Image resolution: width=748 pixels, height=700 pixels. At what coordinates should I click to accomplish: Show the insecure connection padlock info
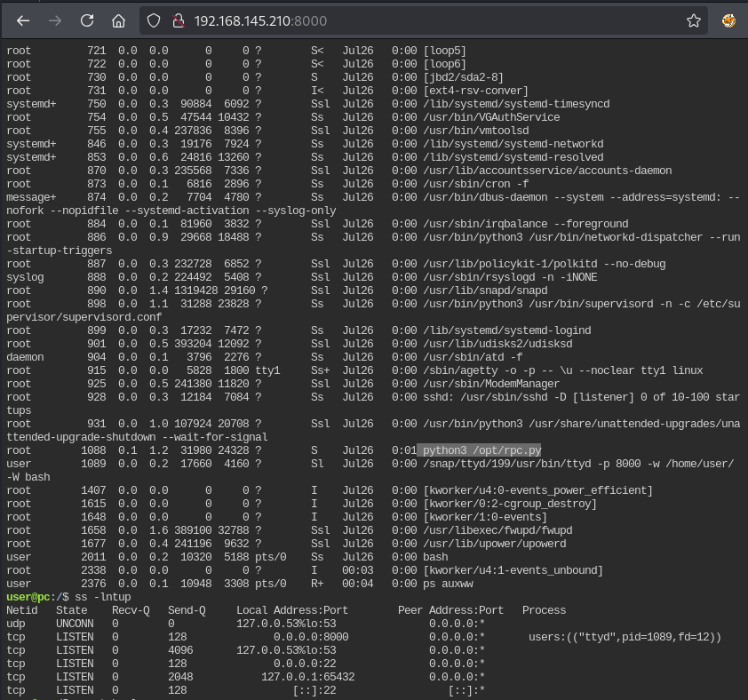tap(177, 20)
